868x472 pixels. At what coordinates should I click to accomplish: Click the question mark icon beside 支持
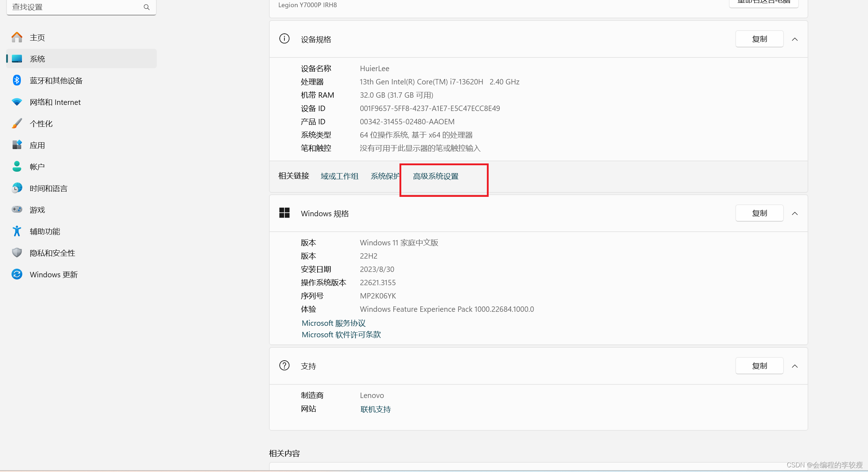pos(284,365)
